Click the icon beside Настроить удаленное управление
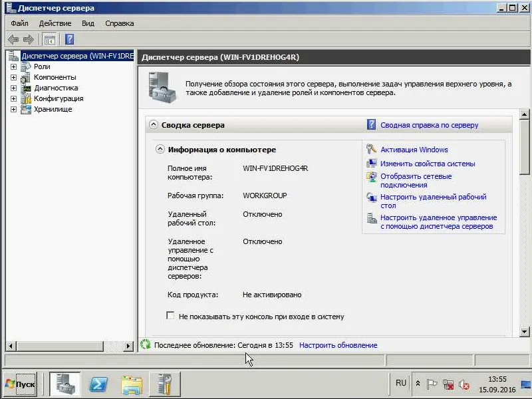 coord(372,218)
